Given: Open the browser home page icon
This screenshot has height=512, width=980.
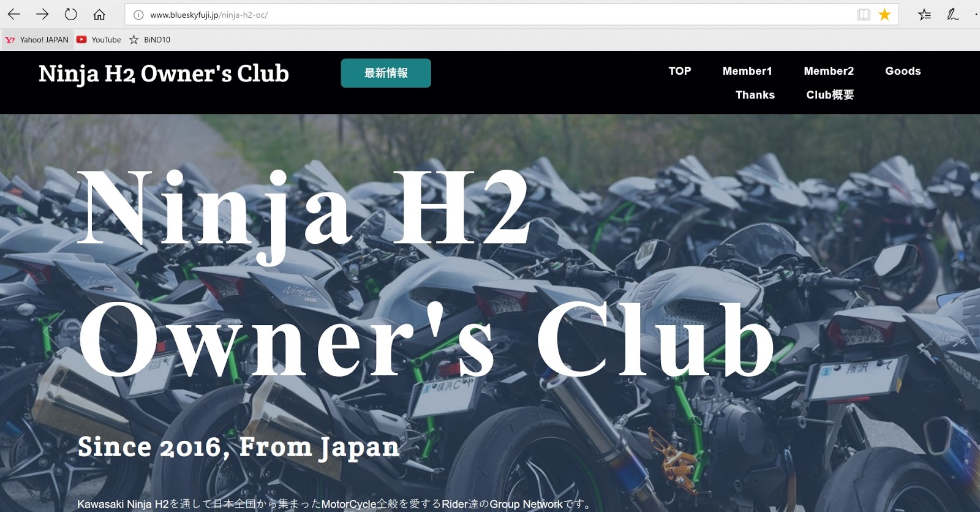Looking at the screenshot, I should (x=99, y=14).
